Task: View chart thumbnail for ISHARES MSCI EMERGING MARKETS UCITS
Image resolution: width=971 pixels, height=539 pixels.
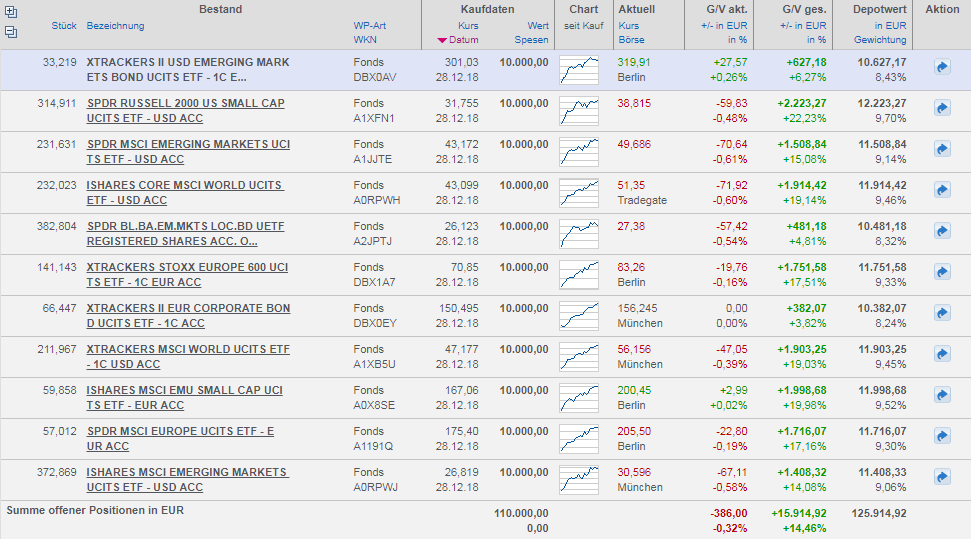Action: tap(579, 479)
